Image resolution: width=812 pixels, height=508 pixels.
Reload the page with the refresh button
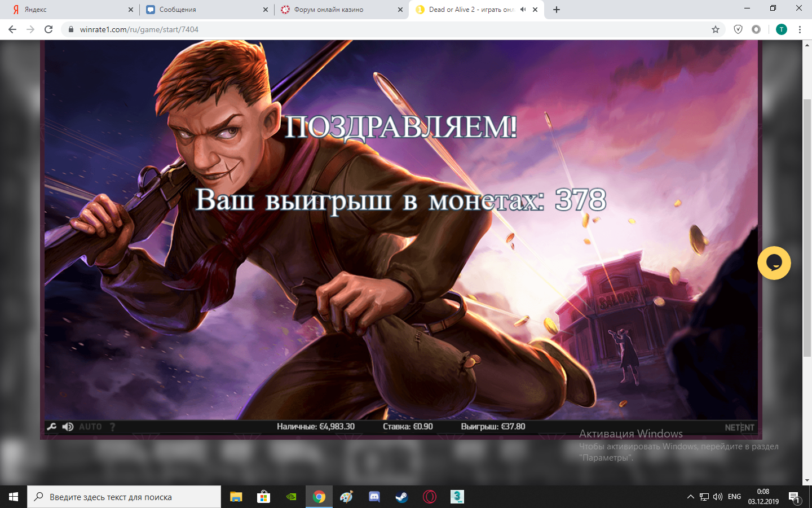click(x=48, y=29)
